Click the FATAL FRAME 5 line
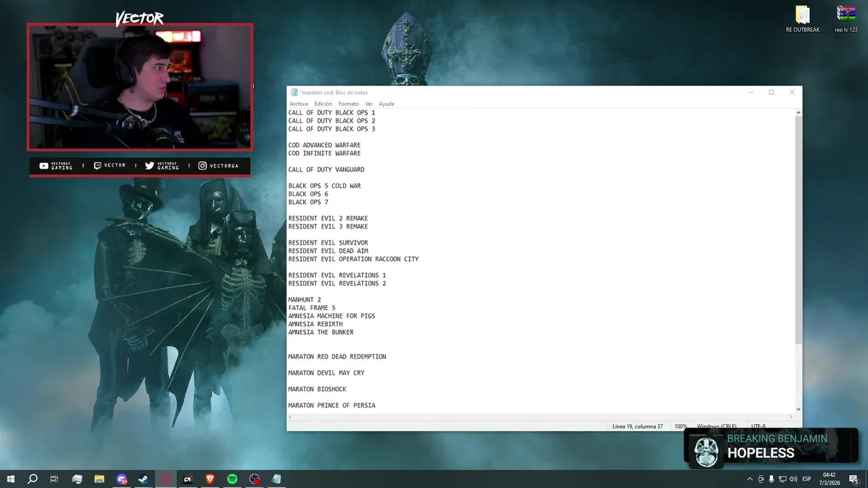868x488 pixels. click(312, 308)
